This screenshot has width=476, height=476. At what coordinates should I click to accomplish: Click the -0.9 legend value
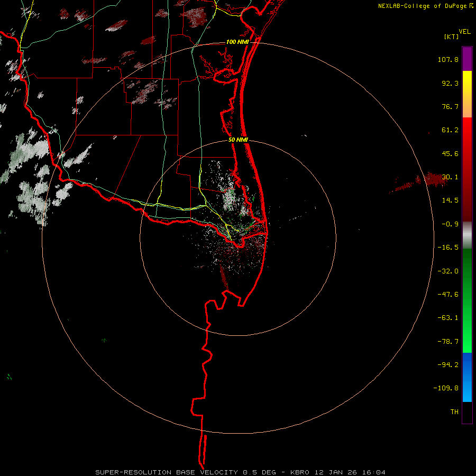coord(450,224)
